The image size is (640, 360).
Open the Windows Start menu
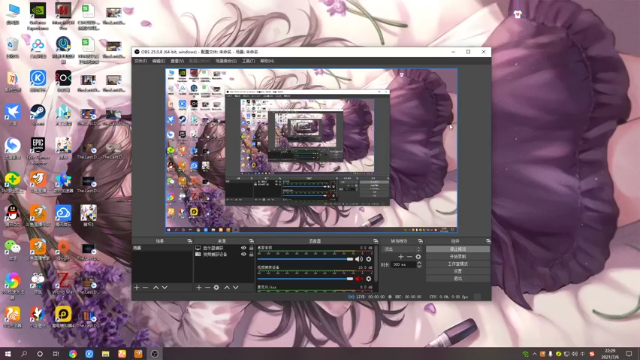tap(8, 354)
